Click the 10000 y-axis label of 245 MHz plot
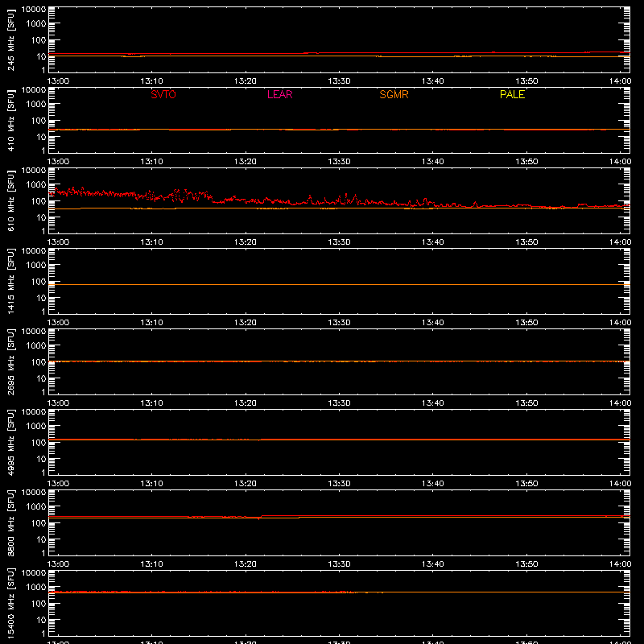 pos(34,10)
